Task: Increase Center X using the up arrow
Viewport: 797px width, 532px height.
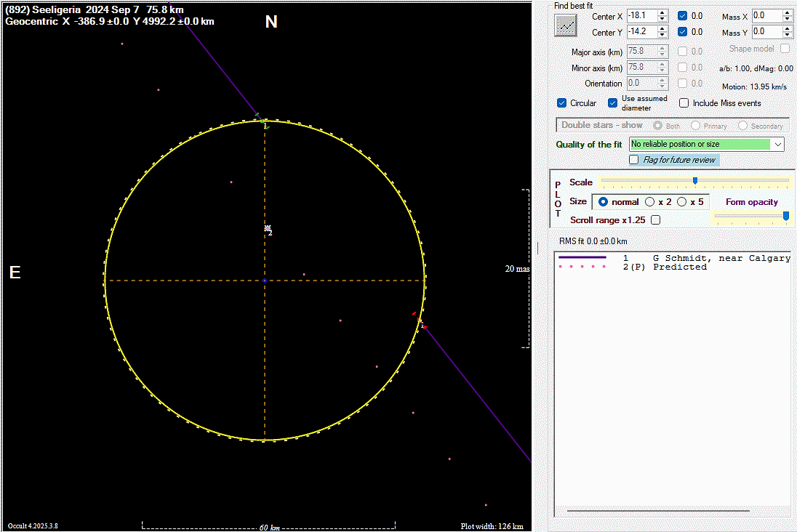Action: (x=662, y=12)
